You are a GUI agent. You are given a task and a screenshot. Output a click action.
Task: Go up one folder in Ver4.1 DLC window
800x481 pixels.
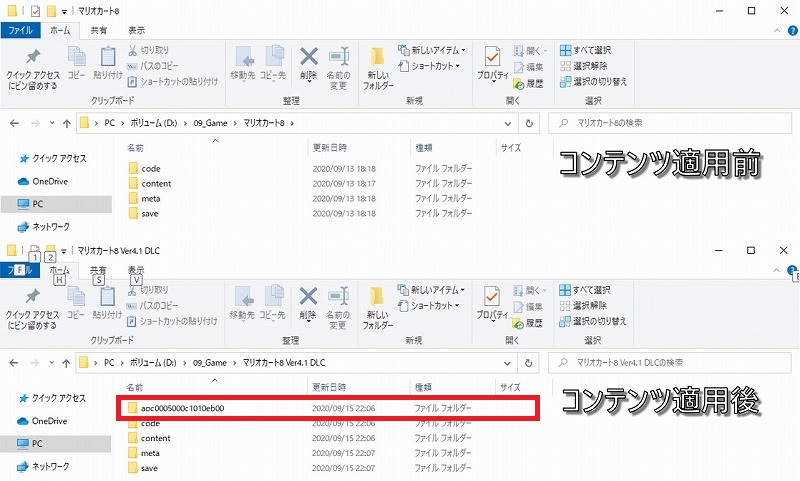tap(66, 363)
